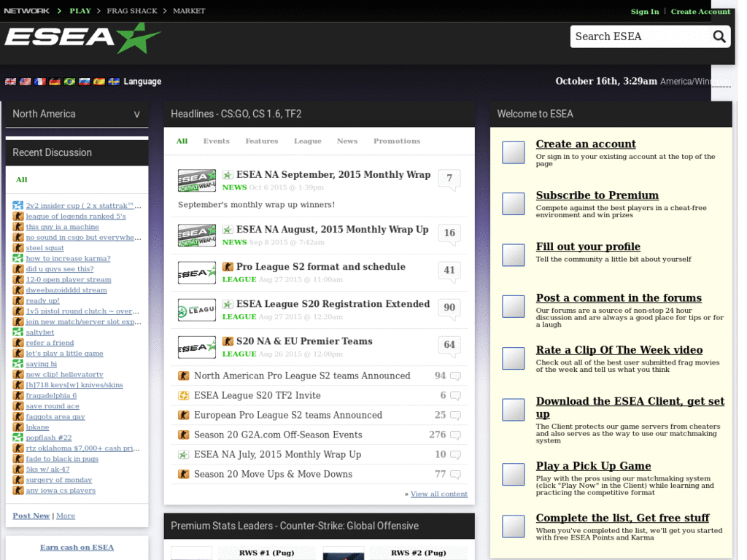Check off the Create an account task
Image resolution: width=747 pixels, height=560 pixels.
click(x=513, y=152)
